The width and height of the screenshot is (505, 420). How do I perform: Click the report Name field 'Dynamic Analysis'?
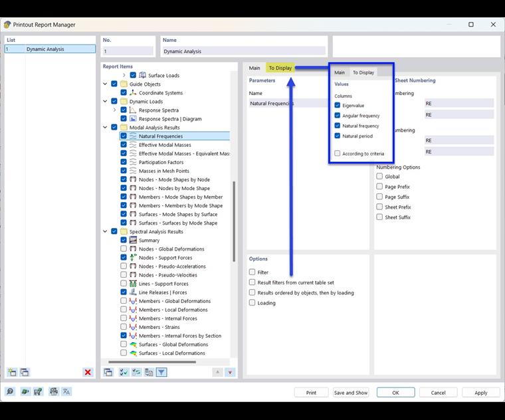pyautogui.click(x=244, y=51)
